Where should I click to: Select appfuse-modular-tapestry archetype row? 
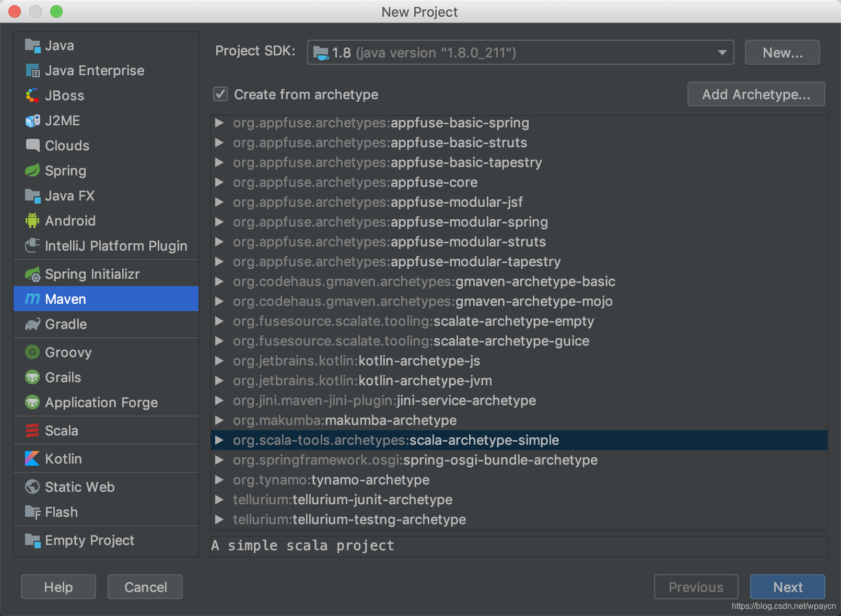[519, 262]
